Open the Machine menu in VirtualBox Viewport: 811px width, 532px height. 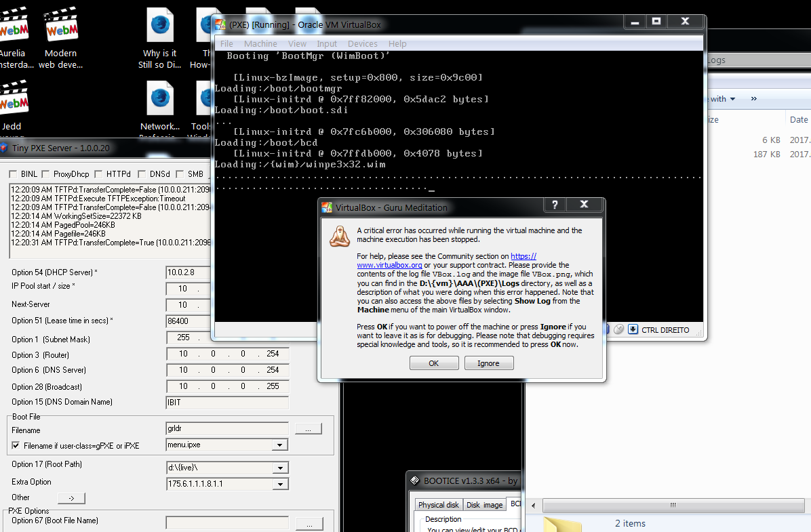point(260,44)
